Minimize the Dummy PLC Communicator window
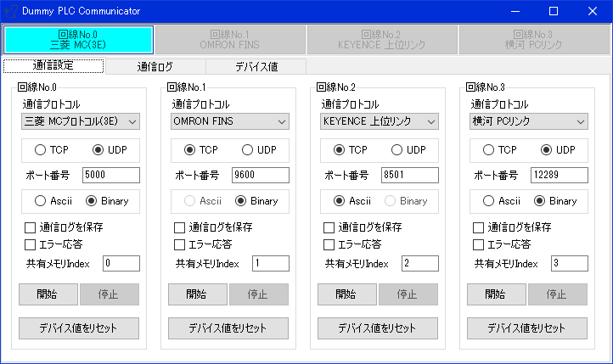This screenshot has height=364, width=613. pyautogui.click(x=515, y=11)
